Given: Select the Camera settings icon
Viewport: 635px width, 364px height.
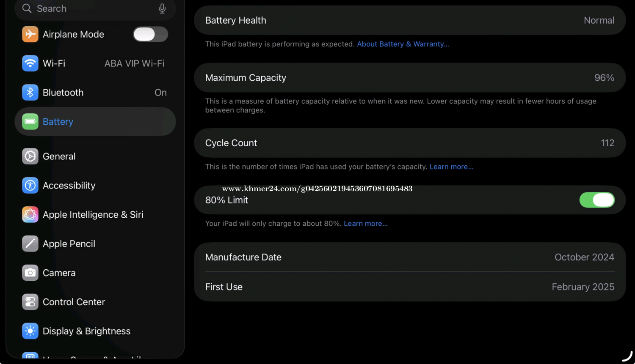Looking at the screenshot, I should [30, 273].
